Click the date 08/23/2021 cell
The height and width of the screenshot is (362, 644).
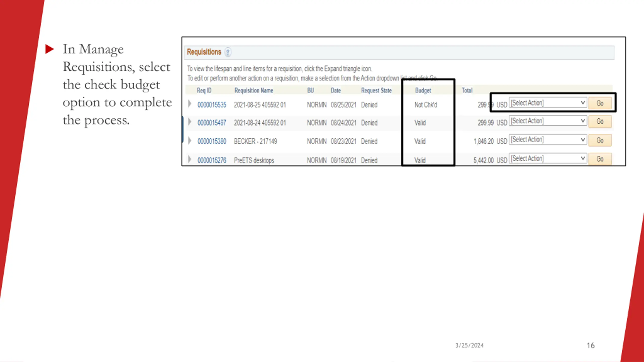(x=343, y=141)
